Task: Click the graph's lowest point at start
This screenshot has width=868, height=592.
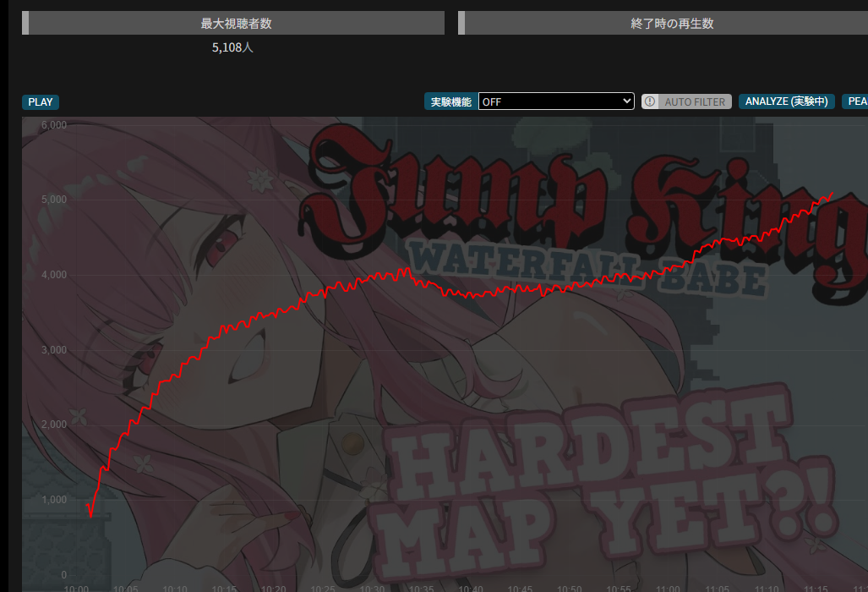Action: [x=90, y=516]
